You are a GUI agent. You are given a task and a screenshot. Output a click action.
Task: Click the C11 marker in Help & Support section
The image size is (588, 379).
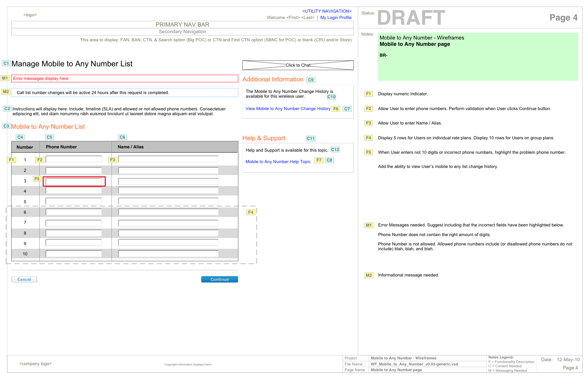click(x=311, y=138)
